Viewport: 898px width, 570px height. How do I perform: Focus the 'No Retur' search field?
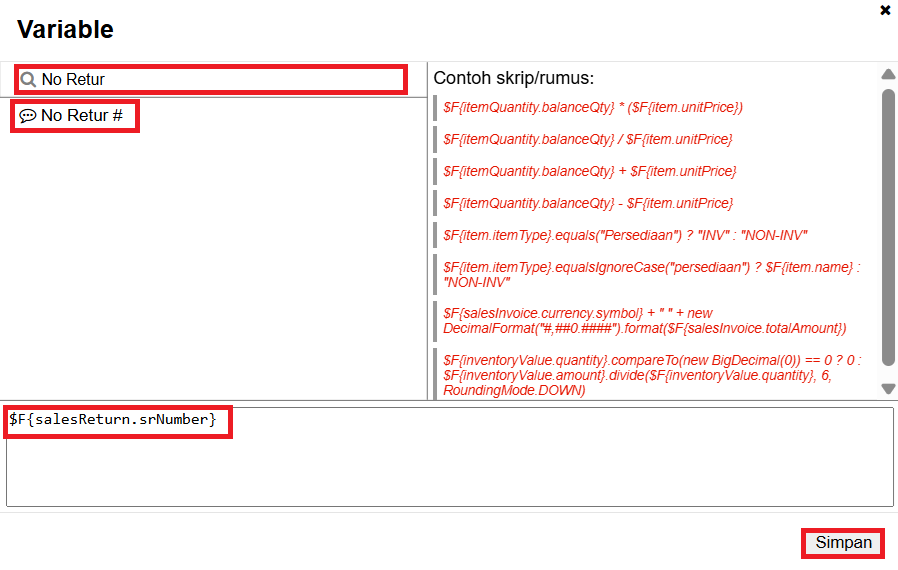point(220,79)
